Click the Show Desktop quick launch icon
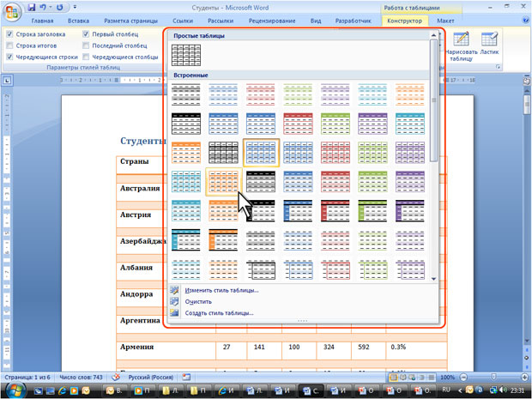 [x=51, y=391]
